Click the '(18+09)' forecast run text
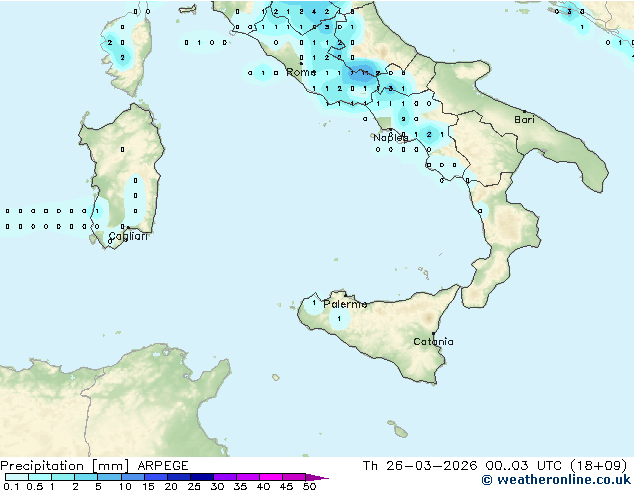 tap(598, 465)
